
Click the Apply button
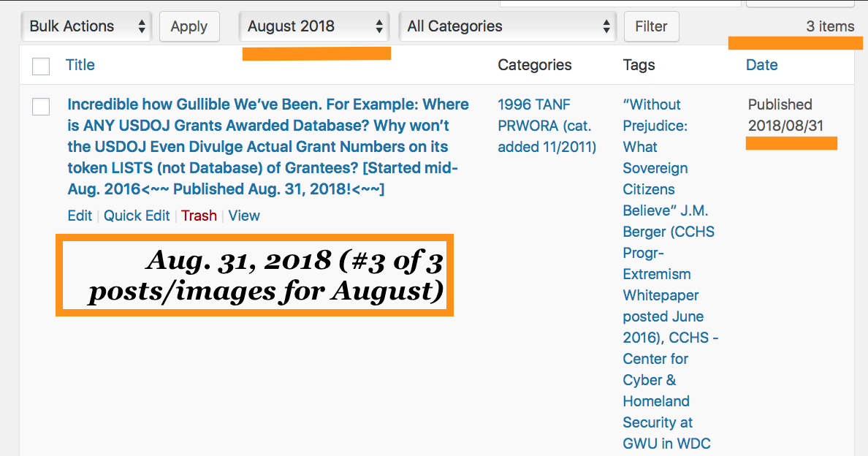click(x=189, y=26)
